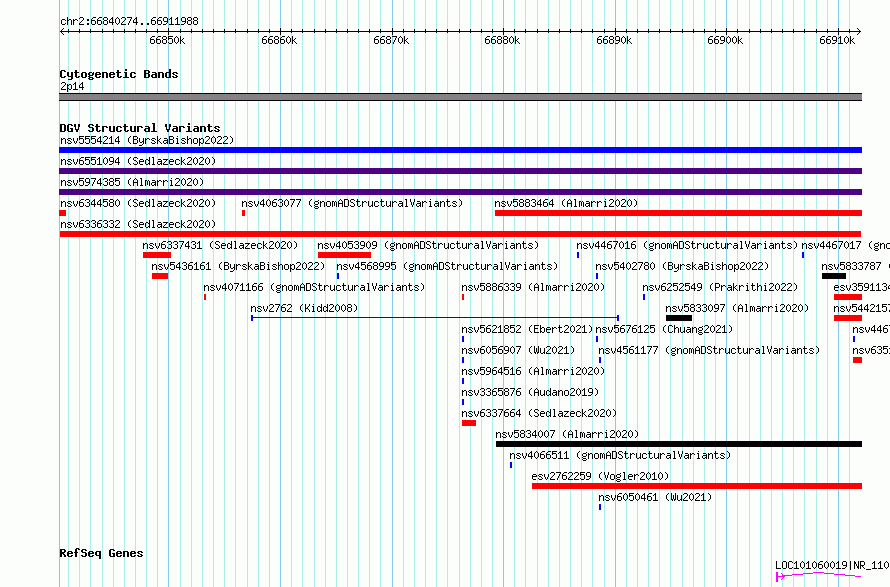890x587 pixels.
Task: Click the RefSeq Genes track title
Action: click(x=101, y=553)
